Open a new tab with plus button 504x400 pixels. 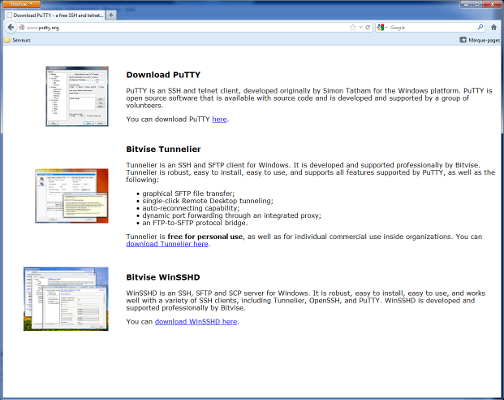pos(111,15)
